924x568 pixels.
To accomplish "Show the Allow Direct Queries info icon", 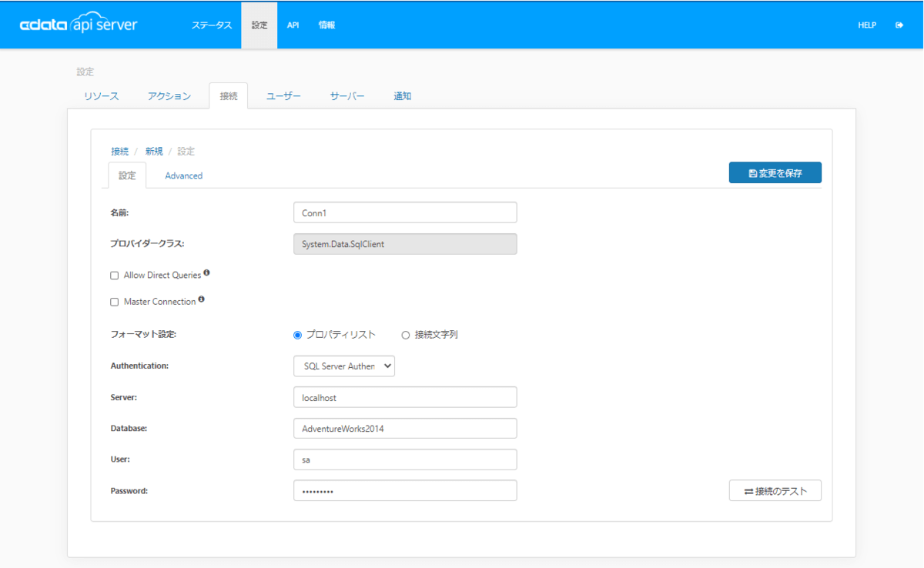I will tap(206, 272).
